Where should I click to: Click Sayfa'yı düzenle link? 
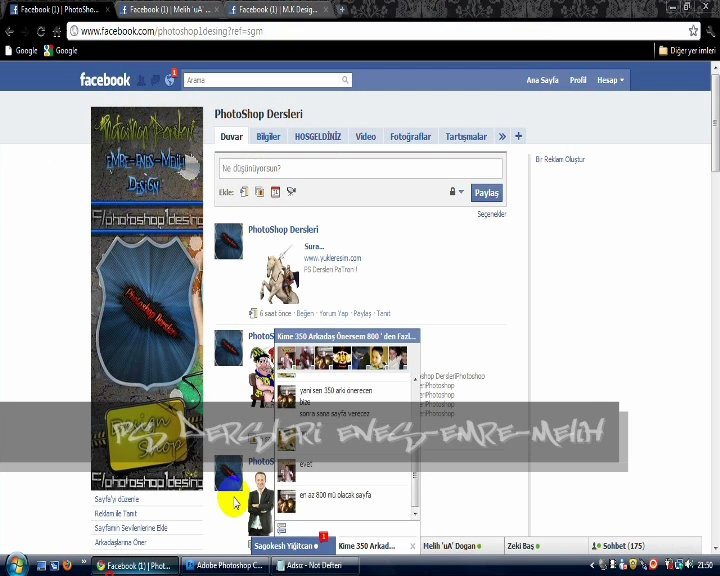pos(117,499)
